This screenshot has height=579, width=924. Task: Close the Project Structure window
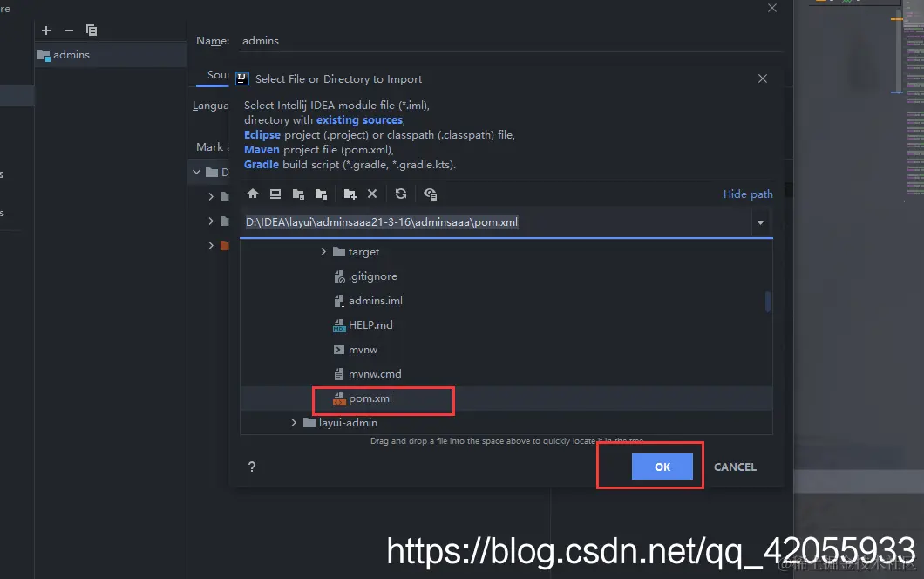(x=772, y=8)
